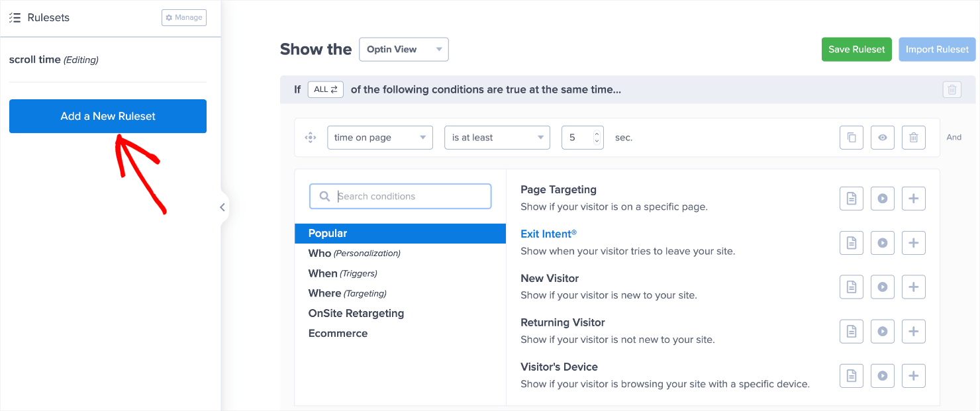Image resolution: width=980 pixels, height=411 pixels.
Task: Add the Returning Visitor condition
Action: pos(913,332)
